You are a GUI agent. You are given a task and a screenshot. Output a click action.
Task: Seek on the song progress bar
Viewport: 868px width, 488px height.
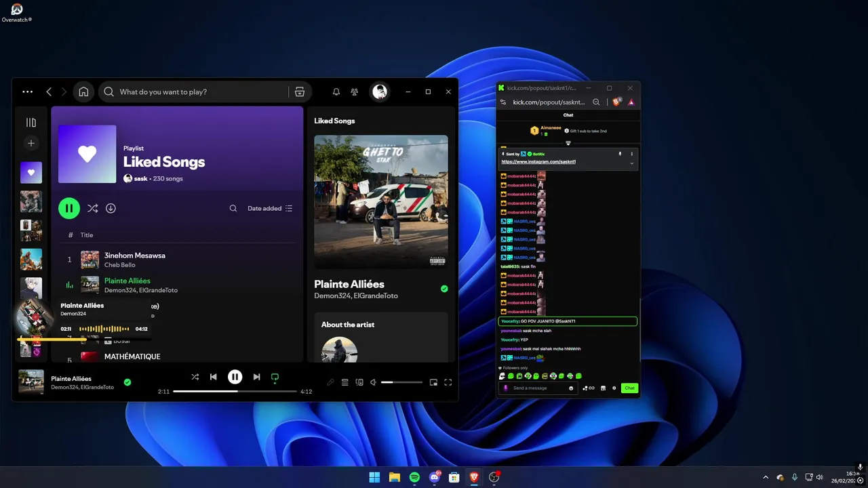click(x=235, y=392)
